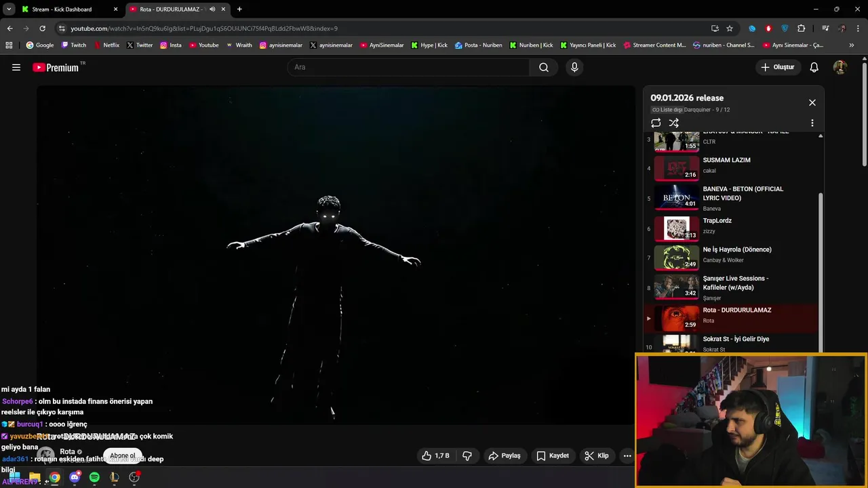This screenshot has height=488, width=868.
Task: Open Chrome apps grid shortcut
Action: [9, 45]
